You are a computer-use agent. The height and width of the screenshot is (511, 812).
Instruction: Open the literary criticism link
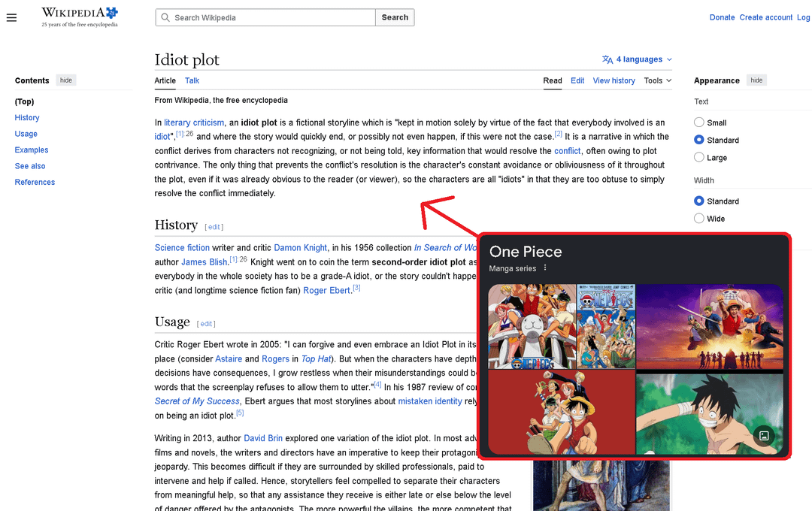pos(194,122)
